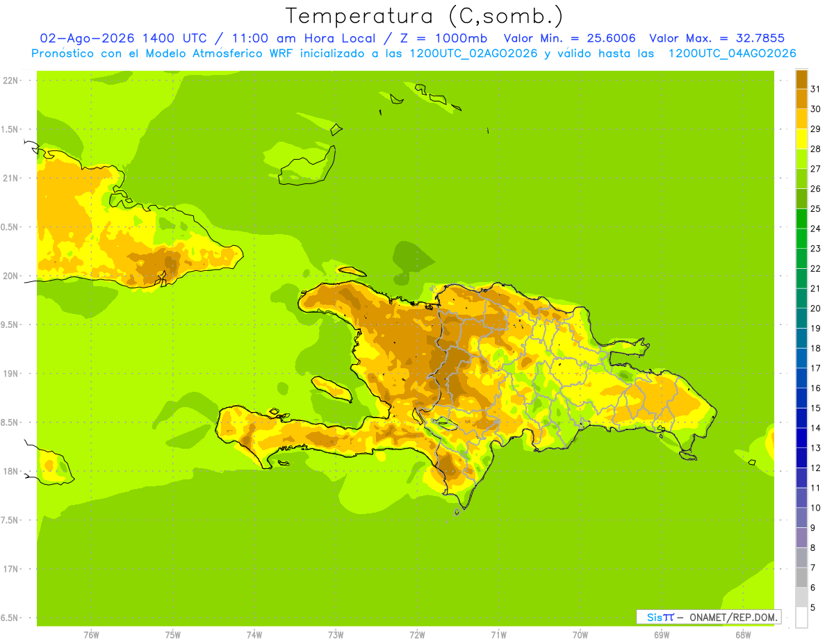The width and height of the screenshot is (834, 644).
Task: Click the latitude label "19N"
Action: [x=12, y=373]
